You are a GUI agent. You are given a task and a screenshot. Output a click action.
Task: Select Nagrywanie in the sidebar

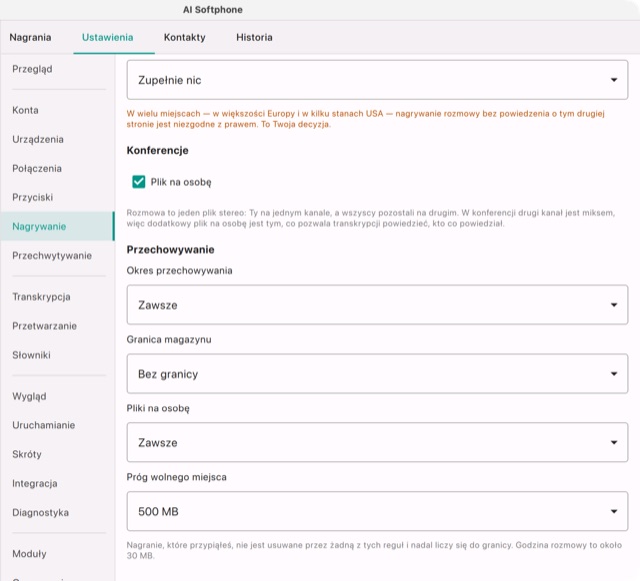click(x=57, y=226)
